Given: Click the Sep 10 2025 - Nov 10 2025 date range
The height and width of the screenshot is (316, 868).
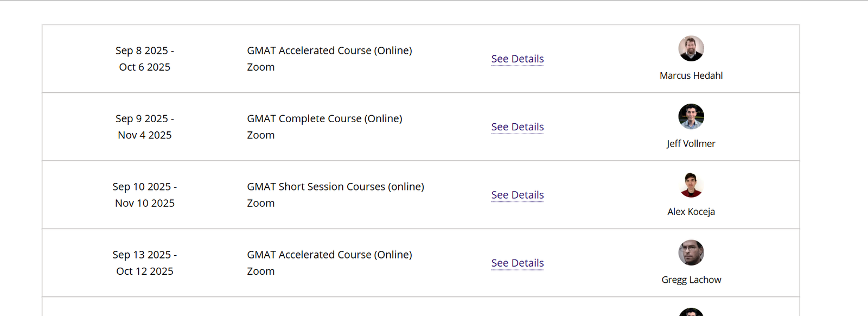Looking at the screenshot, I should pyautogui.click(x=144, y=195).
